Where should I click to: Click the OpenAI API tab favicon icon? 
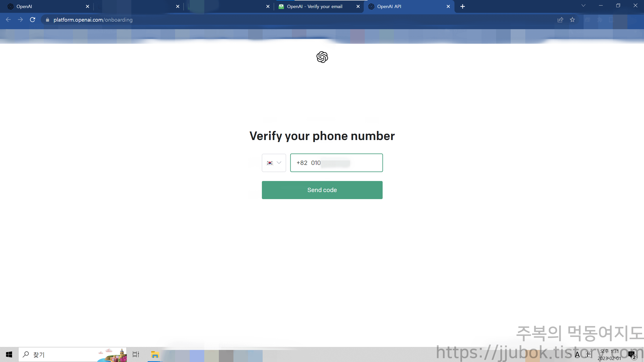click(372, 6)
